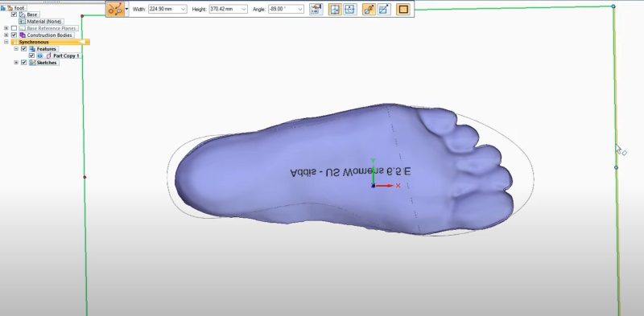The width and height of the screenshot is (644, 316).
Task: Expand the Sketches tree node
Action: (16, 63)
